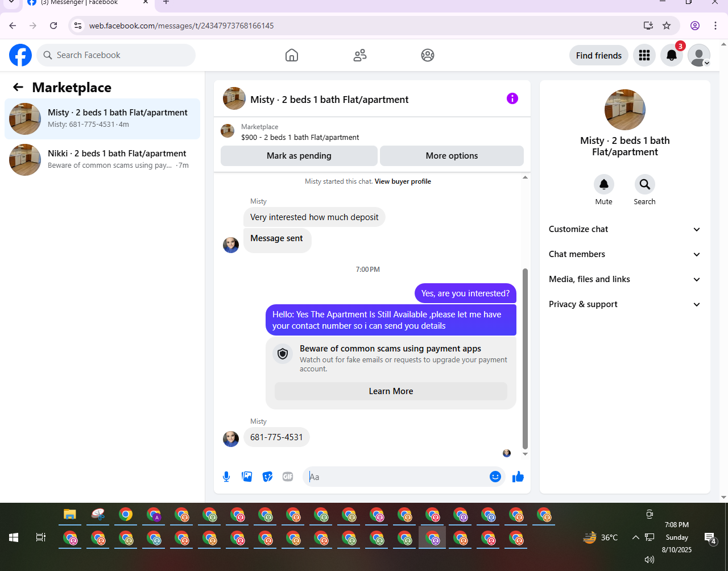Click the taskbar clock showing 7:08 PM

tap(677, 525)
